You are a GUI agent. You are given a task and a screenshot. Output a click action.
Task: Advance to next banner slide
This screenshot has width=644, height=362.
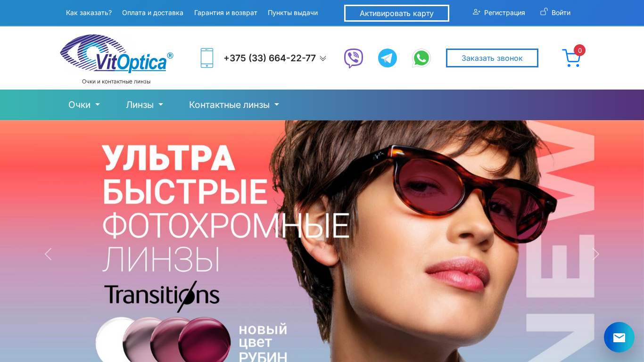point(596,254)
